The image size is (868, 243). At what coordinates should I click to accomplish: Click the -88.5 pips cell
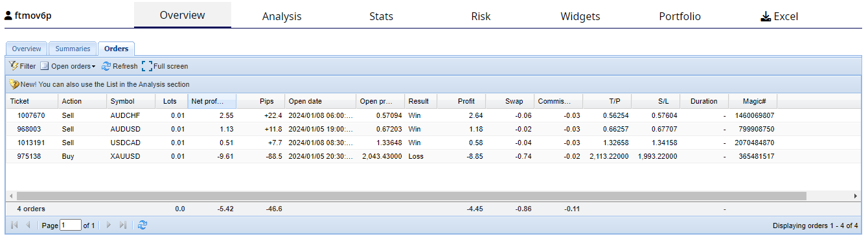[260, 156]
